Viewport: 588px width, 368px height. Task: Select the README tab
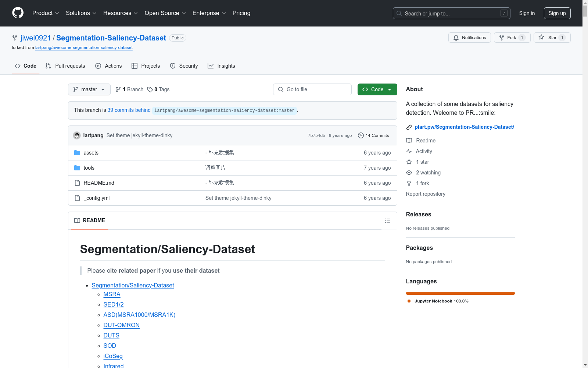[x=90, y=220]
